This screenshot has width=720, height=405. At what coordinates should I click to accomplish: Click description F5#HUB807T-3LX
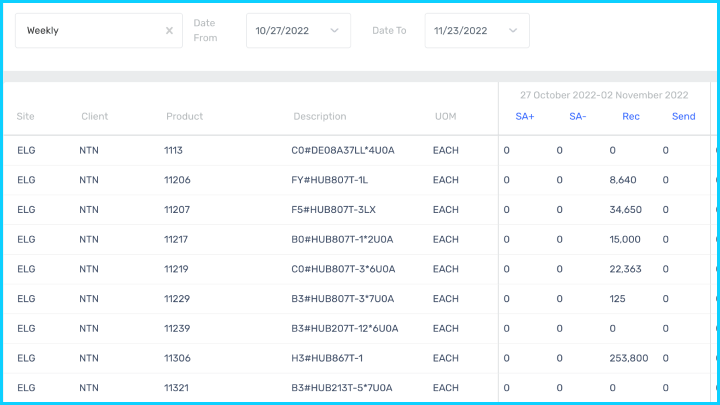point(333,210)
